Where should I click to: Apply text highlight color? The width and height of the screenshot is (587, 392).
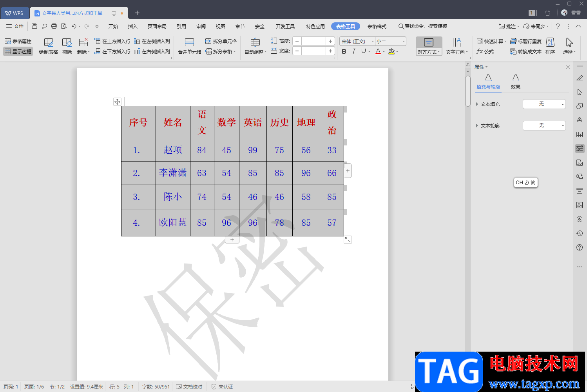tap(391, 51)
